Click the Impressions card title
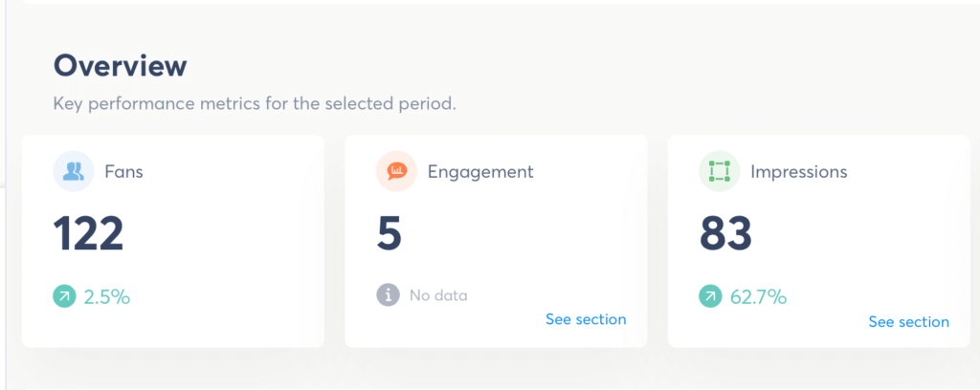The width and height of the screenshot is (980, 390). click(x=799, y=172)
